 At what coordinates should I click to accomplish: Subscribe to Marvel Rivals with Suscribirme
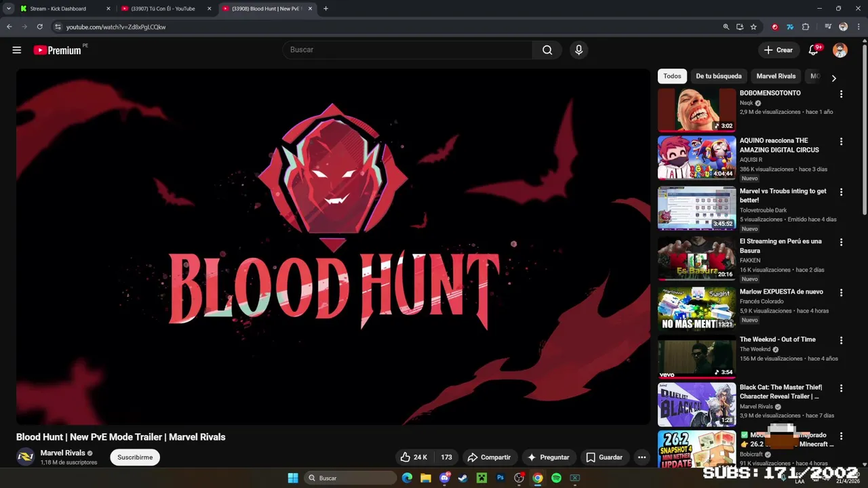point(135,457)
